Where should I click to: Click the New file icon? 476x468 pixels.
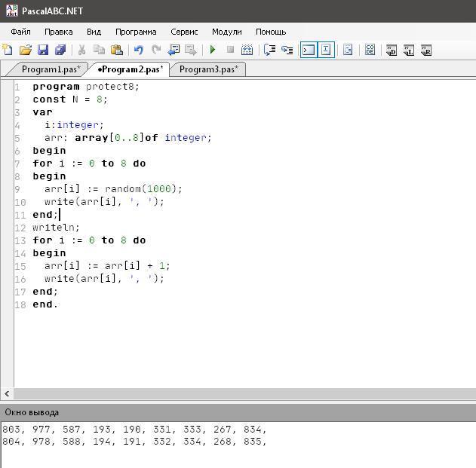pos(8,50)
